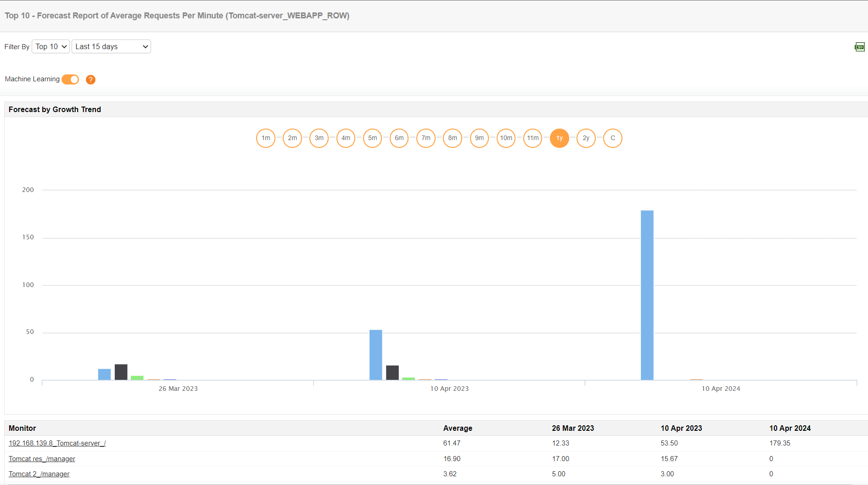Select the 2m forecast period

pos(292,138)
